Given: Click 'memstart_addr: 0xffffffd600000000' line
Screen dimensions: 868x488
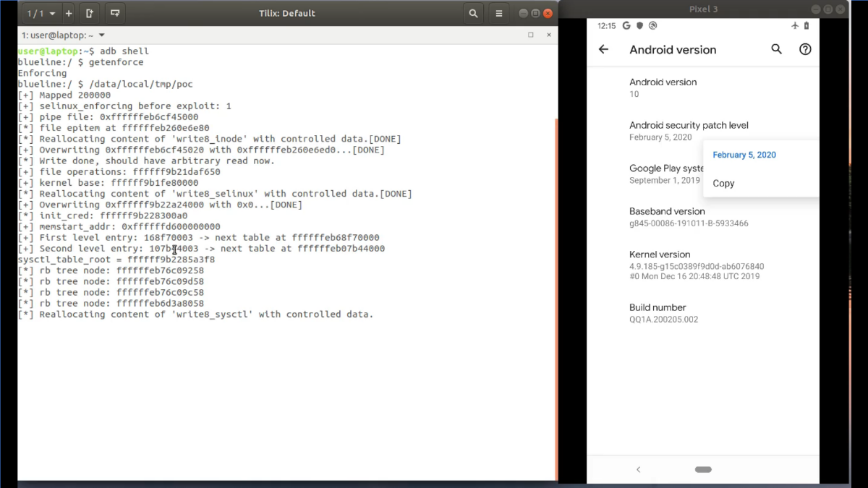Looking at the screenshot, I should pos(119,226).
